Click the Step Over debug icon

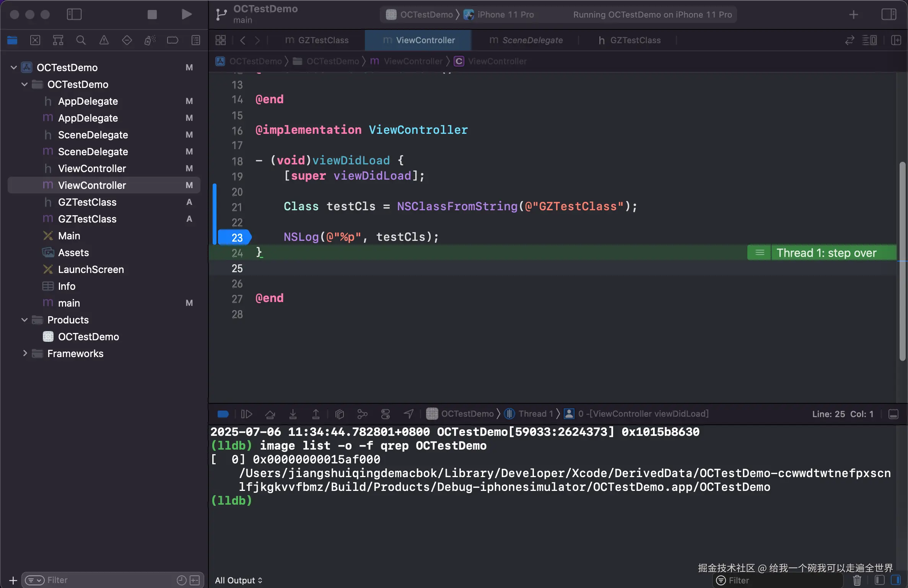[x=270, y=414]
